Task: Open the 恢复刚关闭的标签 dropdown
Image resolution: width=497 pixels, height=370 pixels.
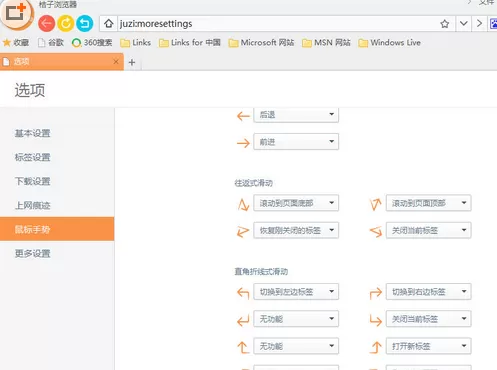Action: point(296,230)
